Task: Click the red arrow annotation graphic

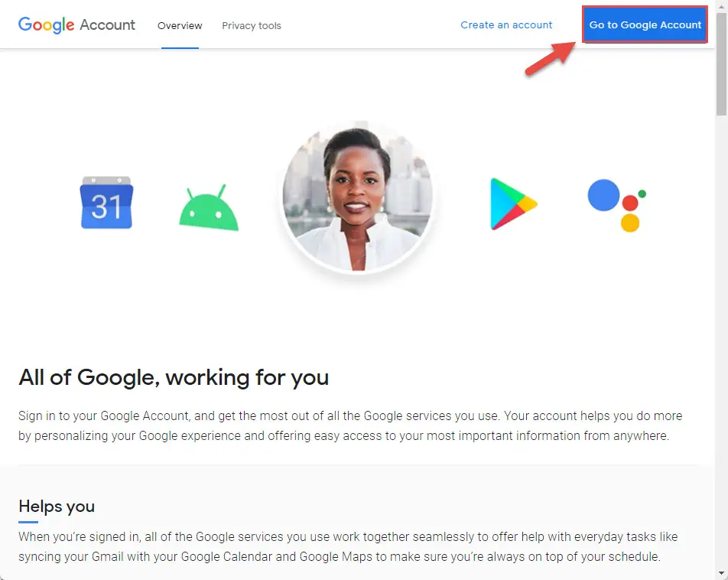Action: pos(551,58)
